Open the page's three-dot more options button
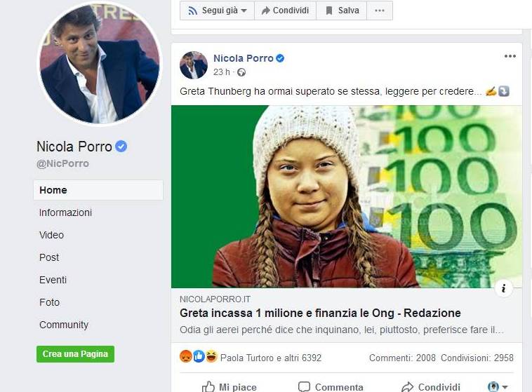The image size is (532, 392). click(x=379, y=11)
